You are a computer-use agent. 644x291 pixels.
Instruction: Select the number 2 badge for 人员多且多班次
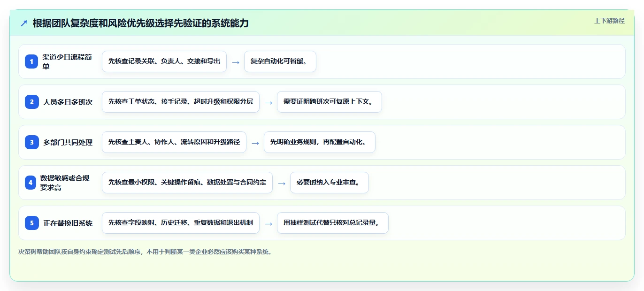coord(31,102)
